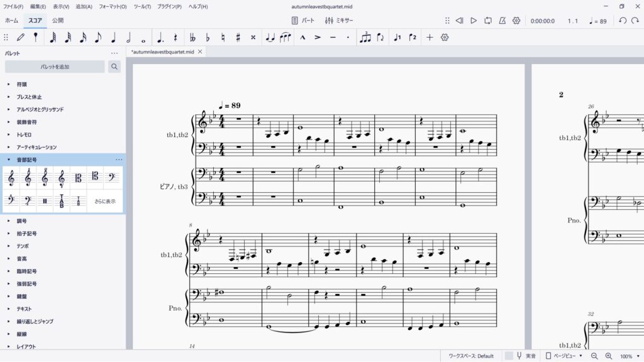Open the ページビュー view mode dropdown
Image resolution: width=644 pixels, height=362 pixels.
(564, 356)
